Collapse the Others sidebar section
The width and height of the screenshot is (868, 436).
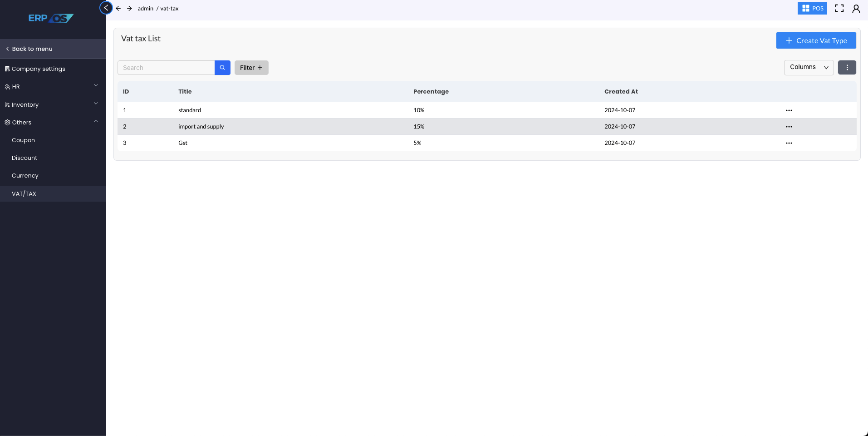tap(53, 122)
